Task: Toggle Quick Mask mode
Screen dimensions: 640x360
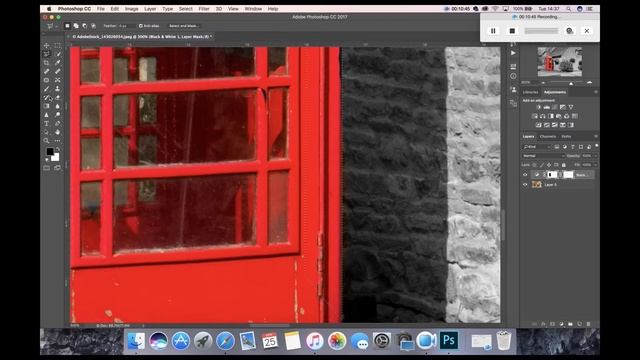Action: tap(47, 168)
